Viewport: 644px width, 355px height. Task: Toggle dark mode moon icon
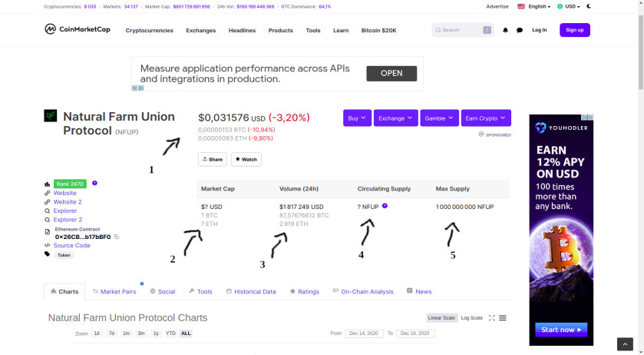click(x=589, y=6)
